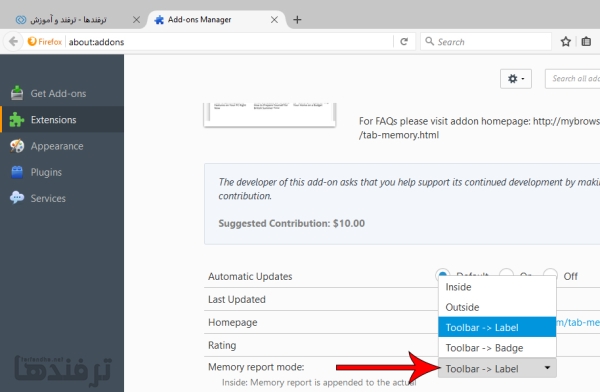Screen dimensions: 600x392
Task: Click the Homepage row label
Action: (232, 322)
